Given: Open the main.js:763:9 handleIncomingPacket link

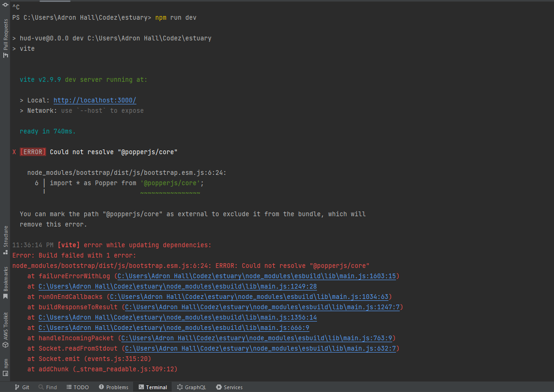Looking at the screenshot, I should click(256, 338).
